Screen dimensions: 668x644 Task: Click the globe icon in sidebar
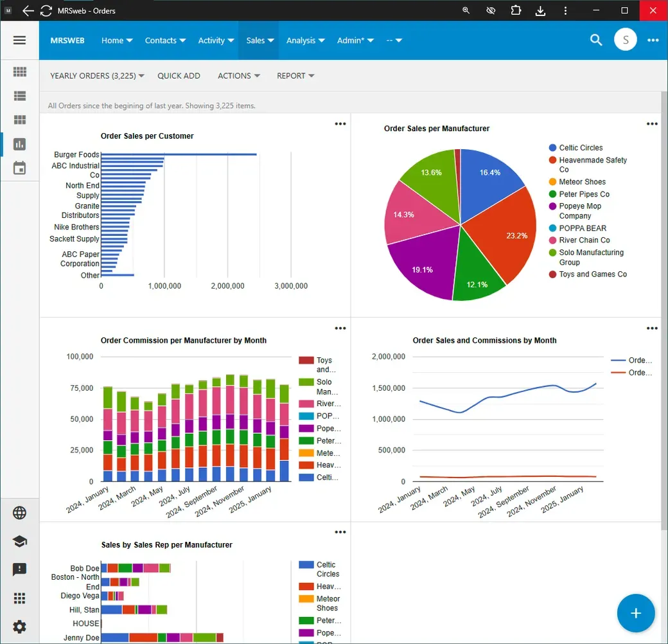(20, 513)
